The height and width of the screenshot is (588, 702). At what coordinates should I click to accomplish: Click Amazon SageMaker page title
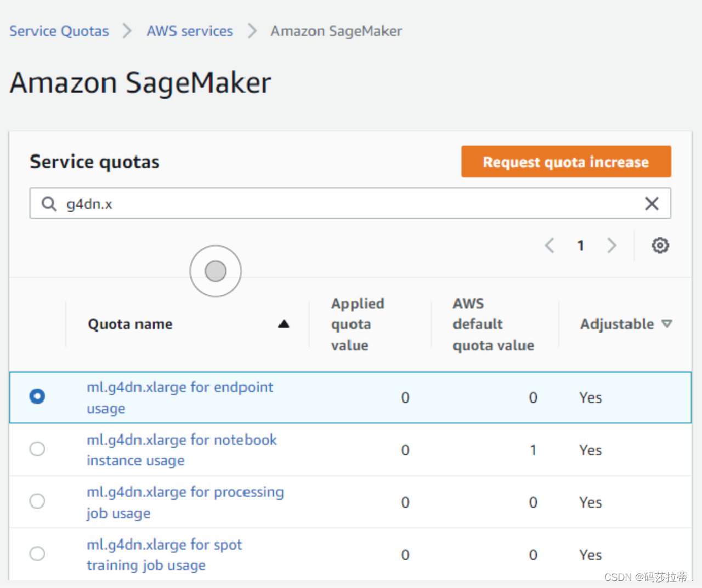(140, 83)
